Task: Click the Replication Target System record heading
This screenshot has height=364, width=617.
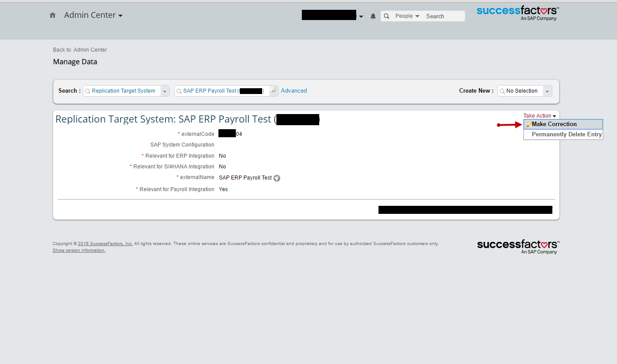Action: point(187,119)
